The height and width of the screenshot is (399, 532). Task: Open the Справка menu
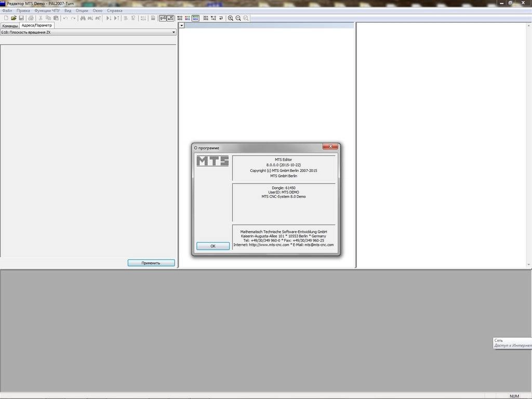point(115,10)
